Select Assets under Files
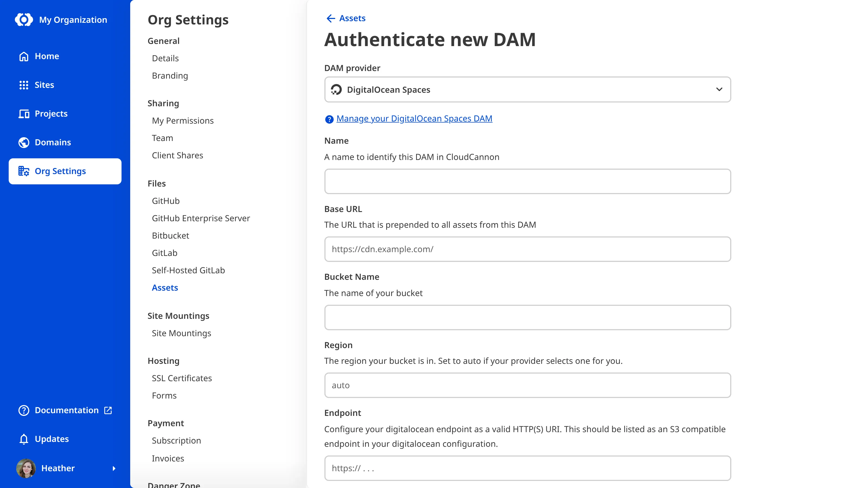Image resolution: width=868 pixels, height=488 pixels. click(x=165, y=288)
